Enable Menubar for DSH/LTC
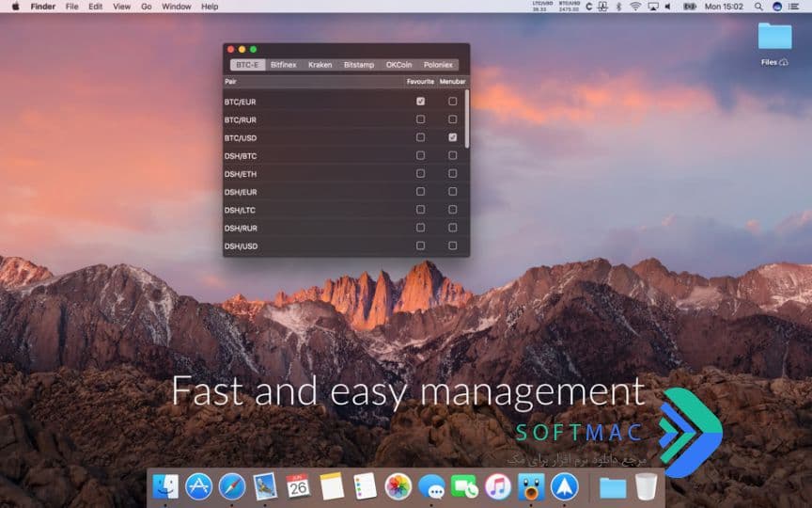 [453, 210]
